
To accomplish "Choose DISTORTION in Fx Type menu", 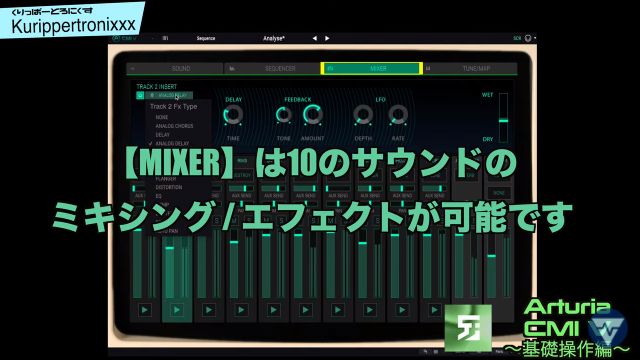I will tap(169, 187).
